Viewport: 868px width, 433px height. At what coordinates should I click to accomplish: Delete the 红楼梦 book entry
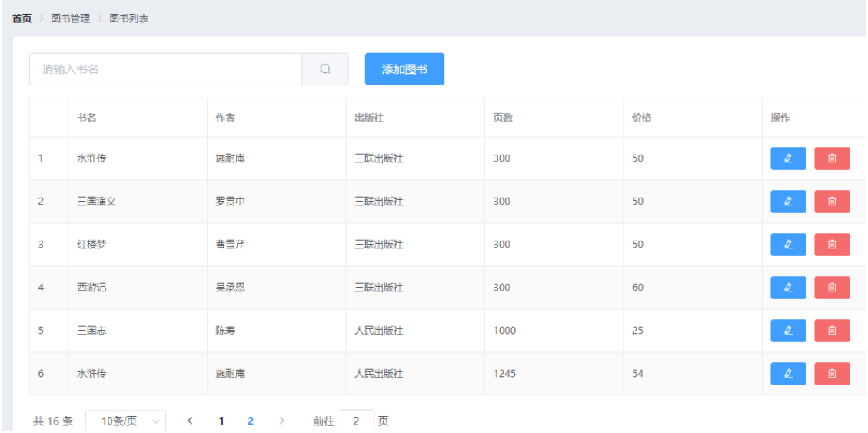(x=832, y=244)
